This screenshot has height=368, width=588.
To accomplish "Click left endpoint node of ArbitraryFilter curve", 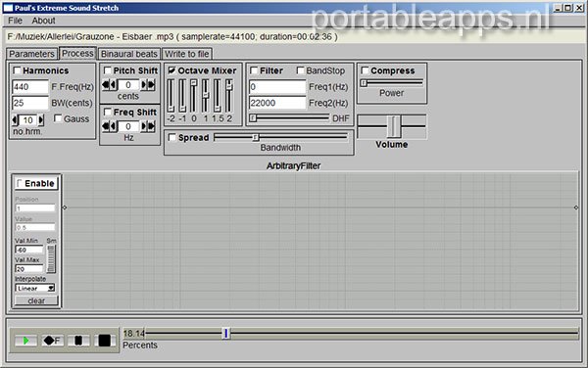I will tap(65, 207).
